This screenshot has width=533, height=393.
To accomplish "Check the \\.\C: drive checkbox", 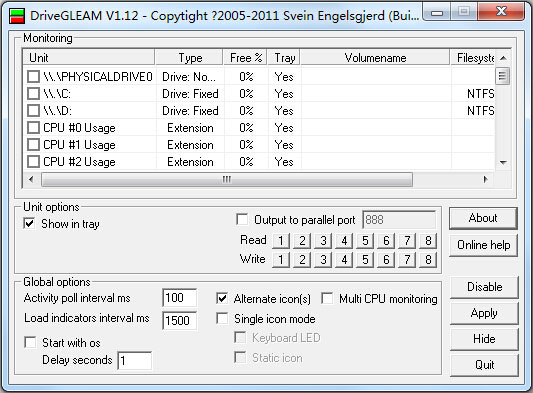I will point(33,93).
